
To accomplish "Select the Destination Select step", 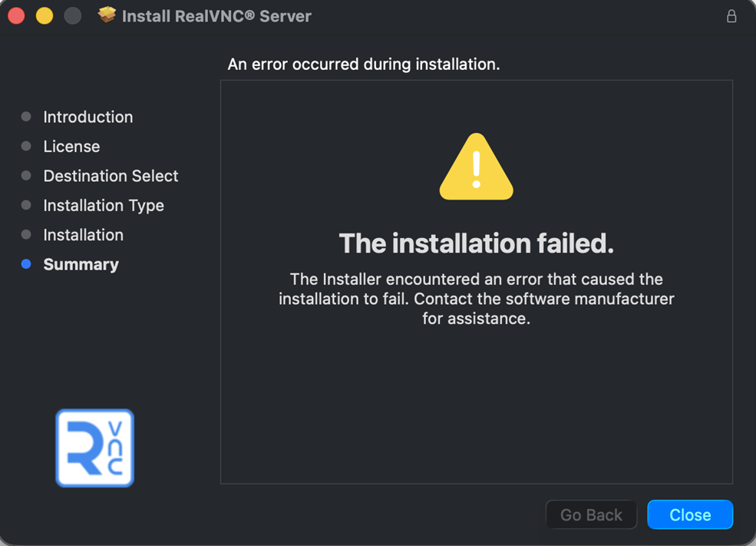I will tap(111, 176).
